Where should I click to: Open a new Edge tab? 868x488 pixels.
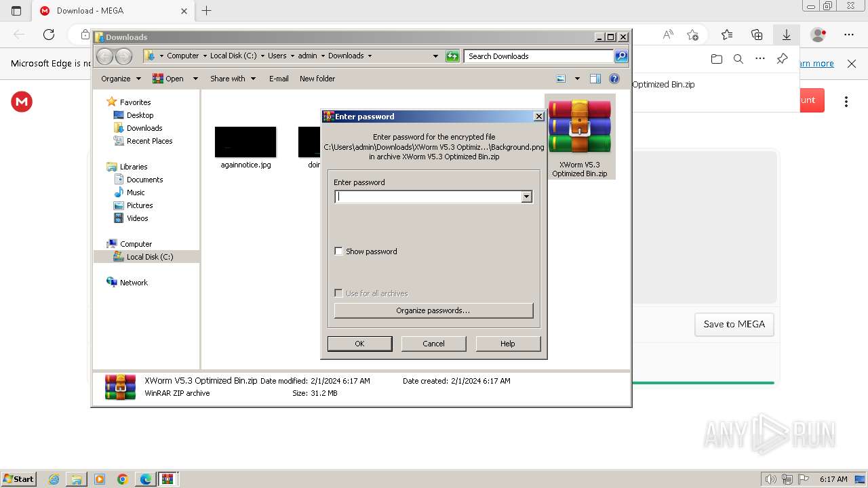(x=207, y=11)
